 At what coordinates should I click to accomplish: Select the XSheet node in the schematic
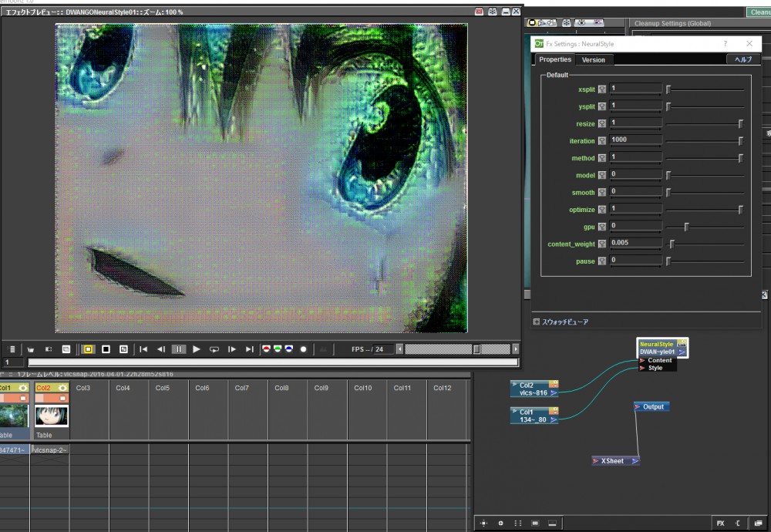[615, 461]
